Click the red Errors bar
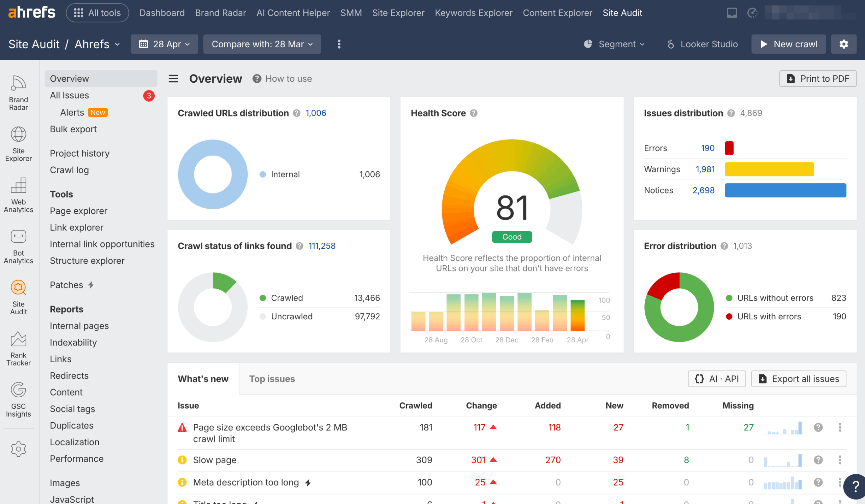 point(729,148)
